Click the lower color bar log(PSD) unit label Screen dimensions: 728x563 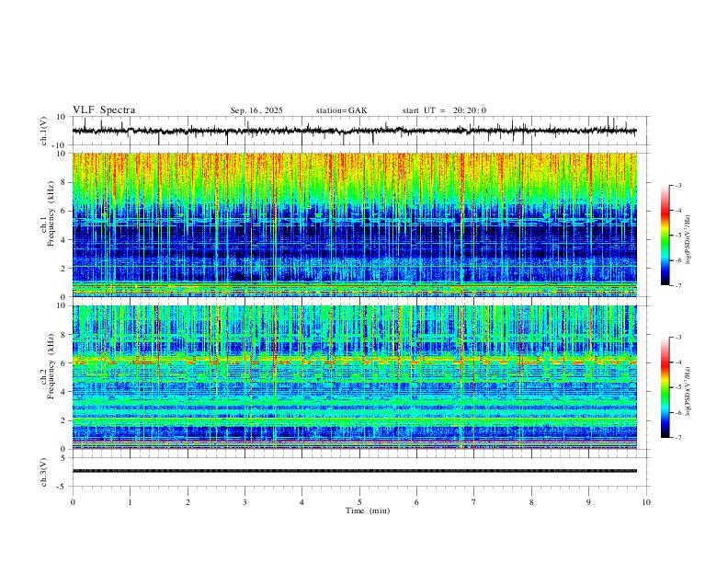688,391
